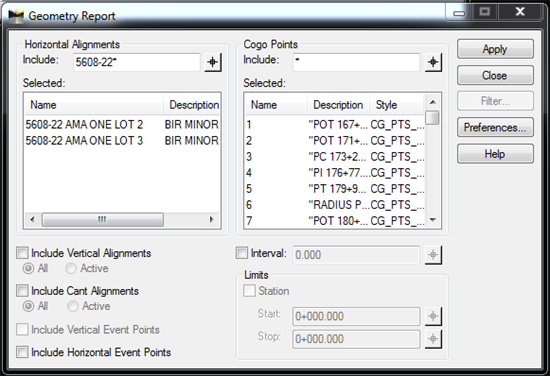Check Include Horizontal Event Points
Image resolution: width=550 pixels, height=376 pixels.
[22, 352]
